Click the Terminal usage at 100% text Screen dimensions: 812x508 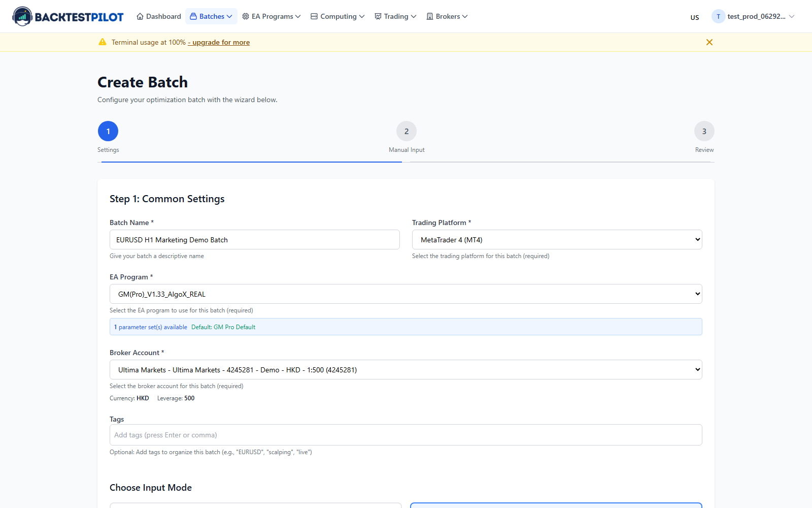(149, 42)
